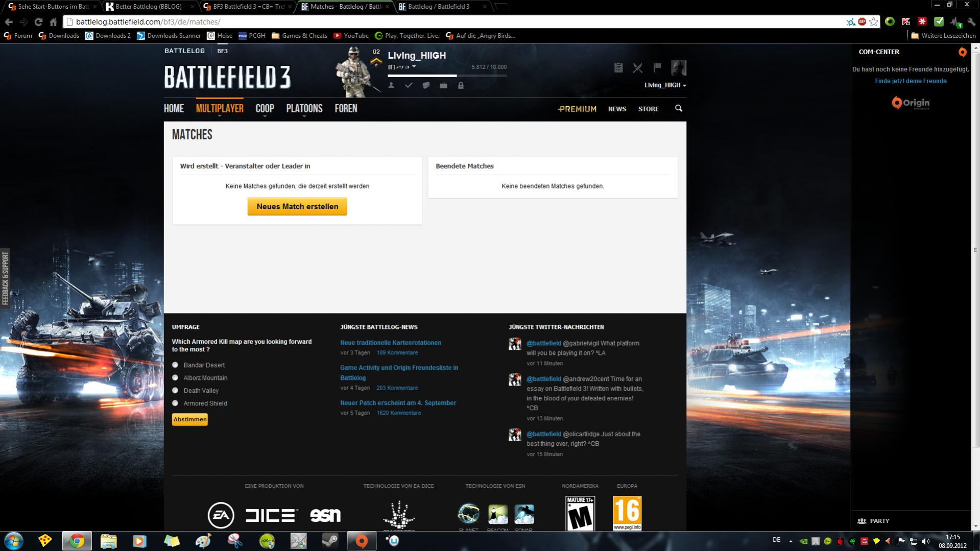Click the browser reload icon
Screen dimensions: 980x551
pyautogui.click(x=38, y=22)
